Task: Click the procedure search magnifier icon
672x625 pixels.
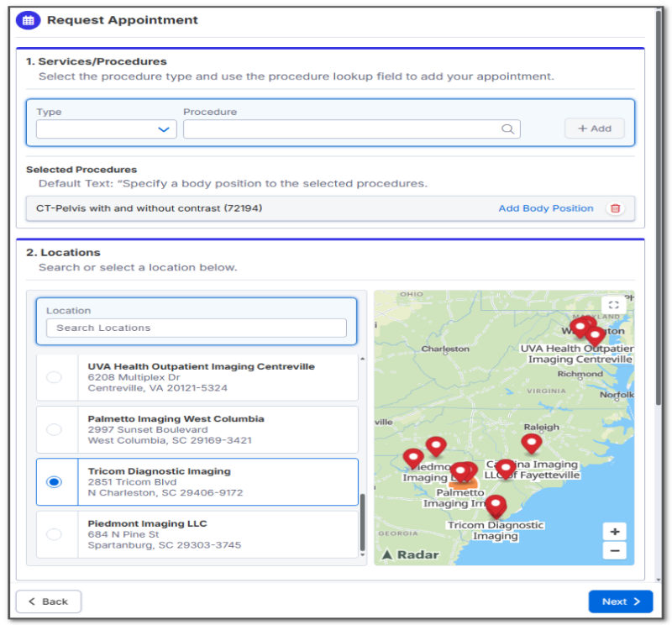Action: (507, 129)
